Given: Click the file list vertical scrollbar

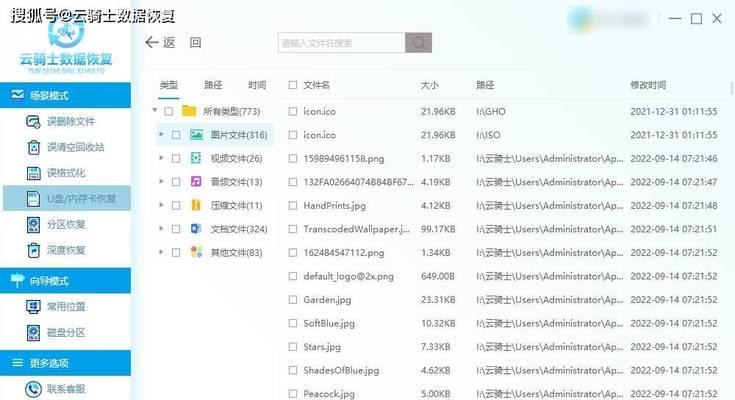Looking at the screenshot, I should point(732,87).
